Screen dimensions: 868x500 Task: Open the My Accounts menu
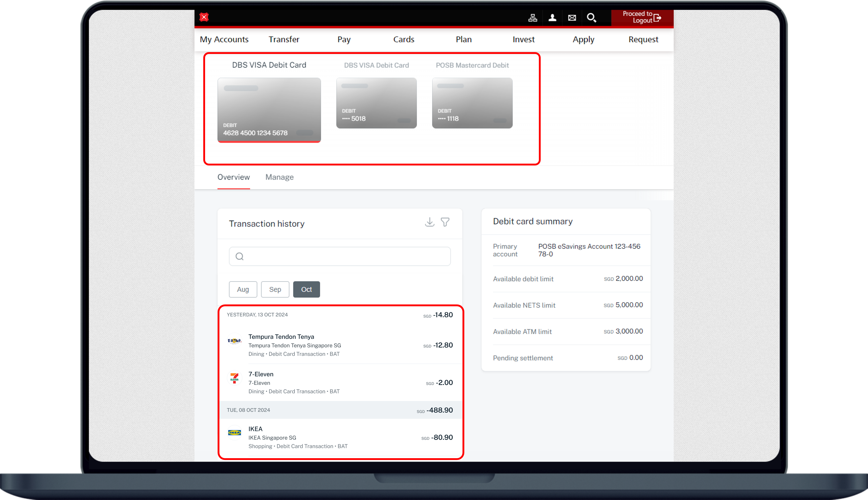click(224, 39)
